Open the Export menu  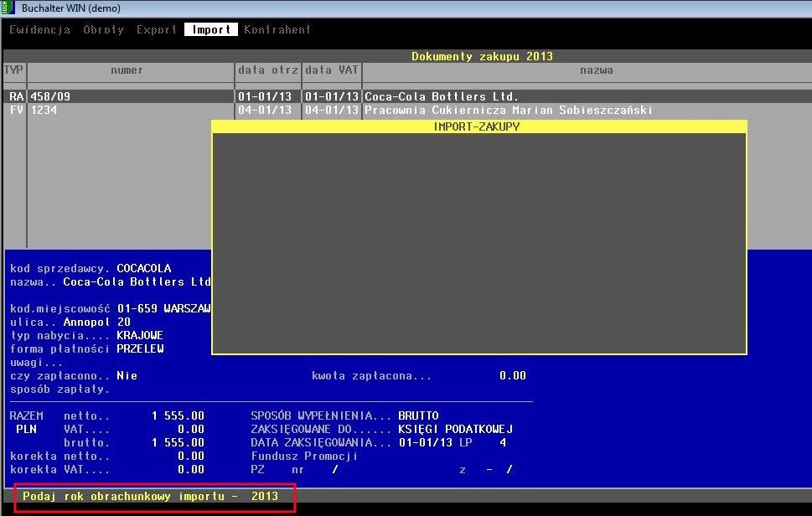pyautogui.click(x=157, y=29)
